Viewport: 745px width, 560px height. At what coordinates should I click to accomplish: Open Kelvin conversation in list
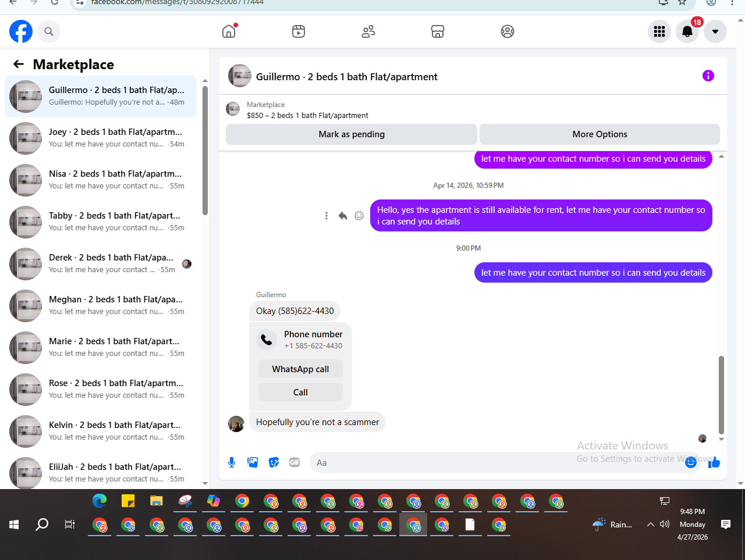(x=100, y=431)
